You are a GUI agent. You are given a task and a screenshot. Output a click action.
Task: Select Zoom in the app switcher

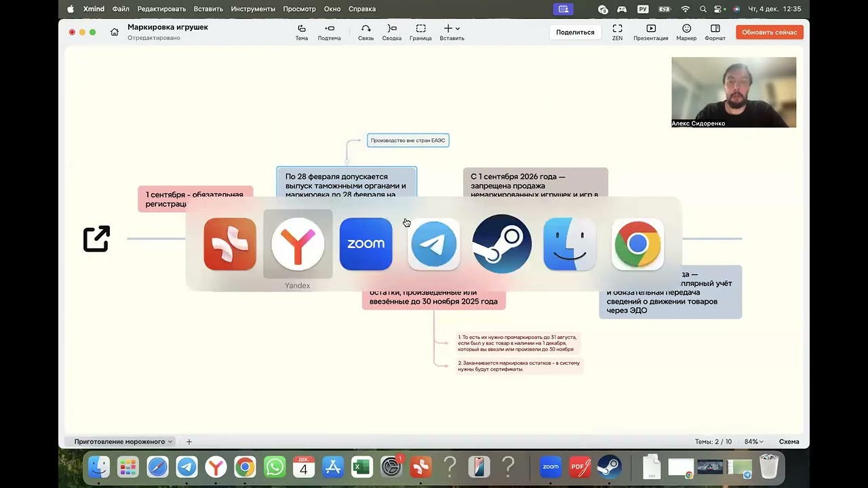pyautogui.click(x=366, y=244)
